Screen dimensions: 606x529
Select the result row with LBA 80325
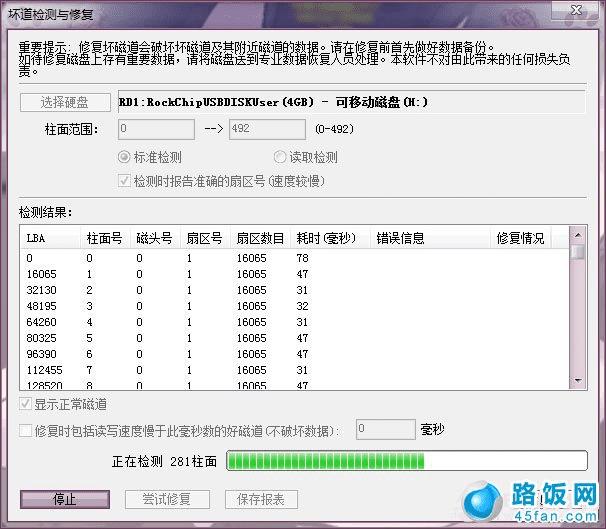tap(294, 338)
